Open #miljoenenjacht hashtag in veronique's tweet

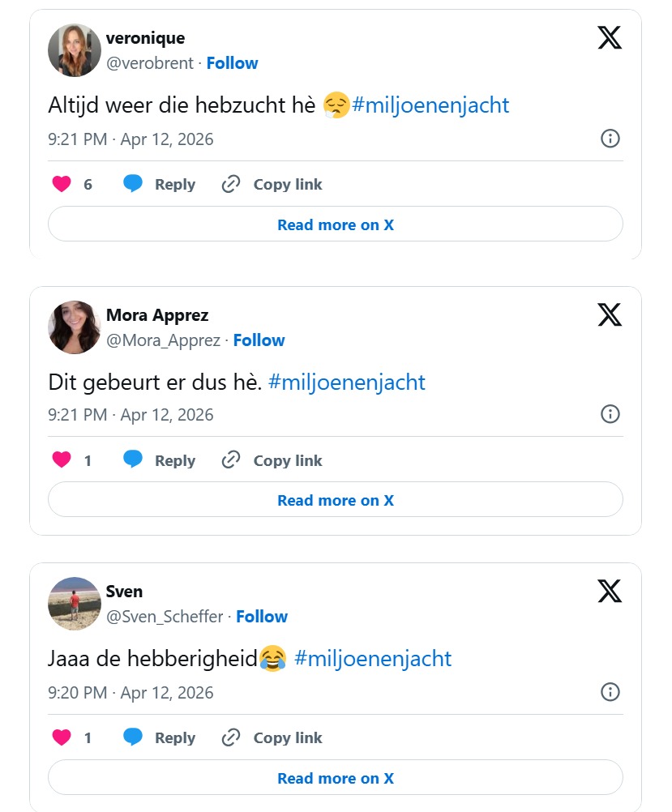pyautogui.click(x=430, y=105)
